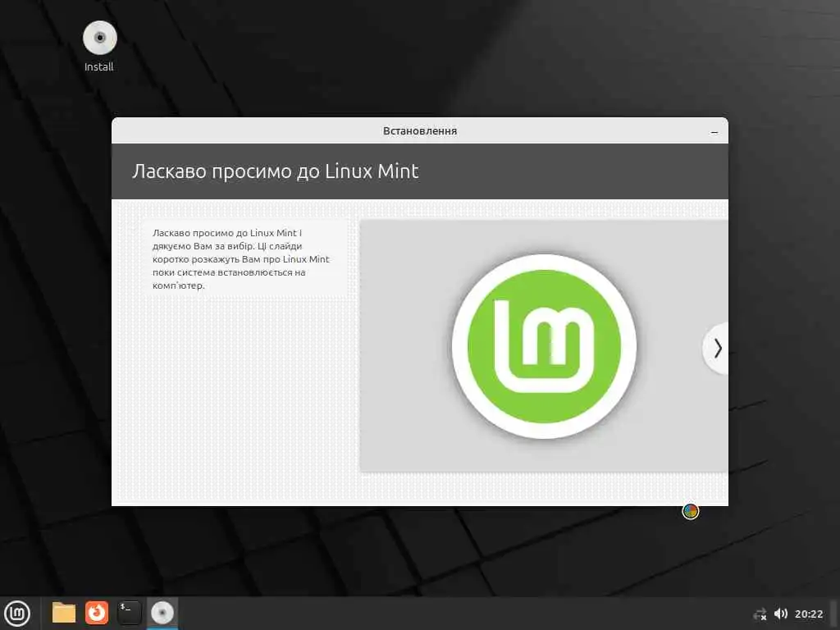Open the volume control tray icon

coord(781,614)
